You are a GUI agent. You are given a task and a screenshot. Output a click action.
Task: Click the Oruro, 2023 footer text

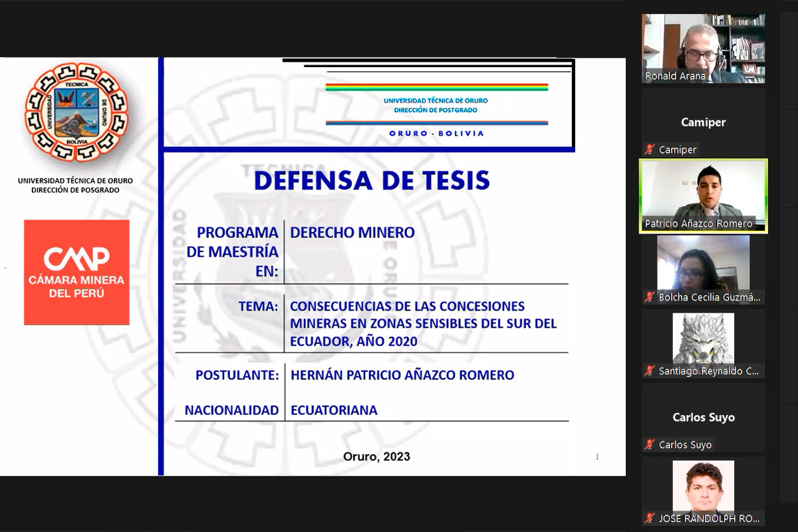coord(376,457)
